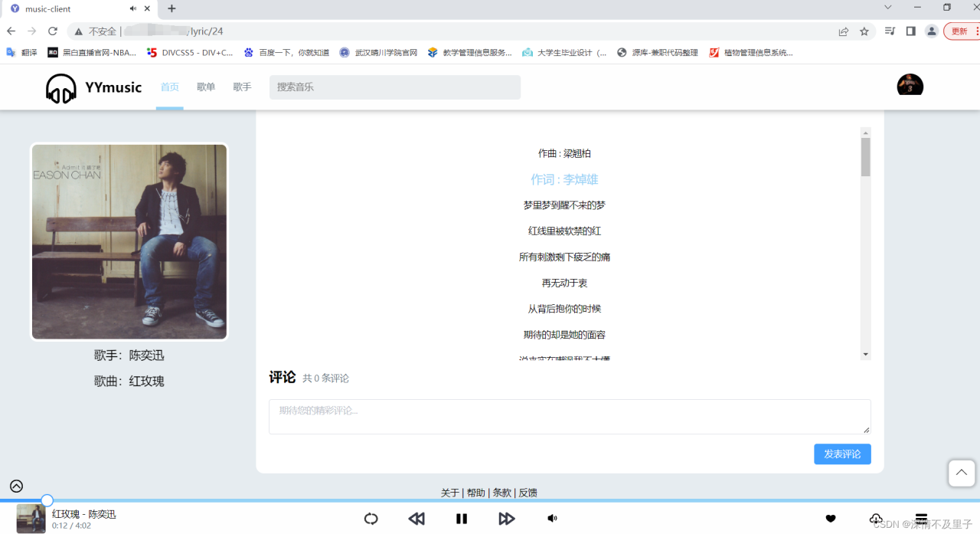The height and width of the screenshot is (534, 980).
Task: Click the lyric line 再无动于衷
Action: (565, 283)
